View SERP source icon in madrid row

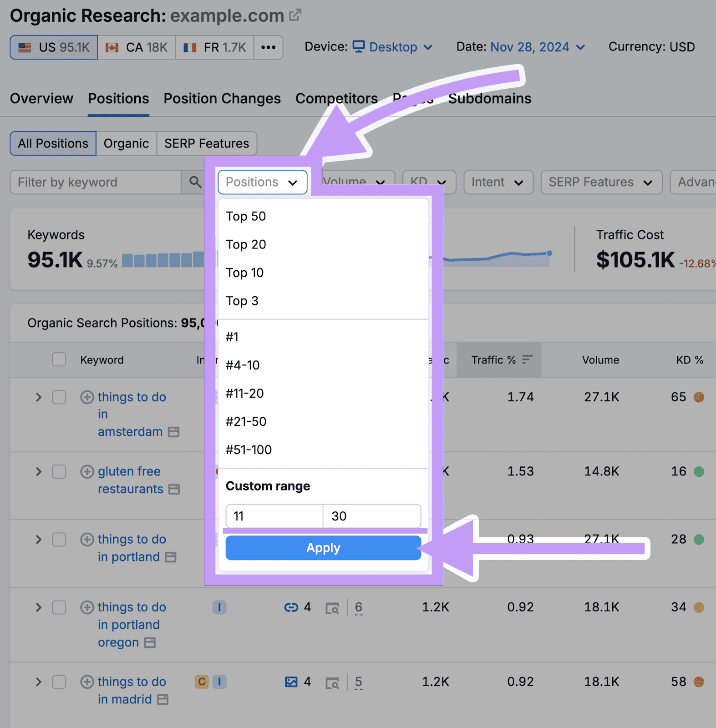click(x=332, y=682)
